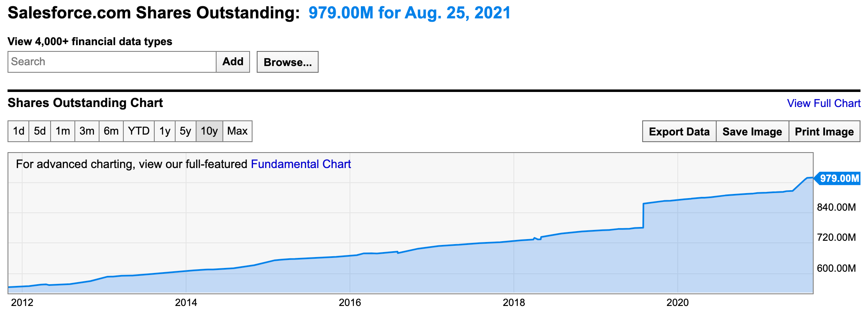Click the 979.00M current value label
This screenshot has width=868, height=316.
point(838,178)
